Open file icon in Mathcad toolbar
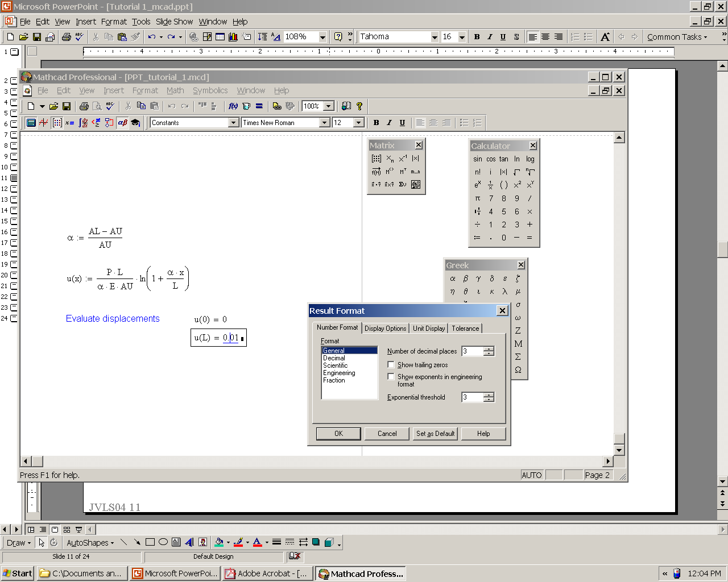The height and width of the screenshot is (582, 728). pos(54,106)
